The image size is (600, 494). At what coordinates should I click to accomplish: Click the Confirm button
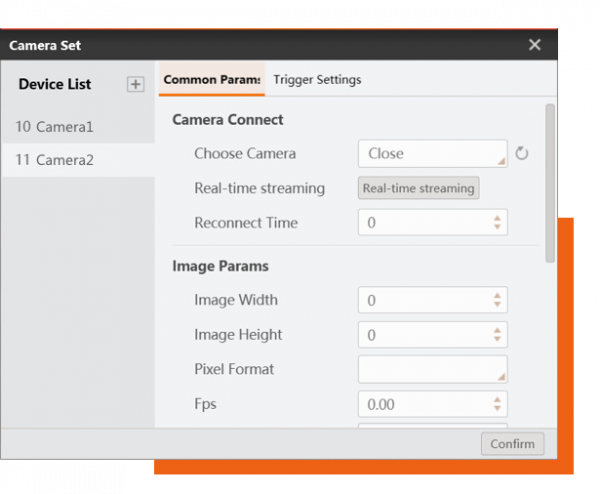coord(512,444)
